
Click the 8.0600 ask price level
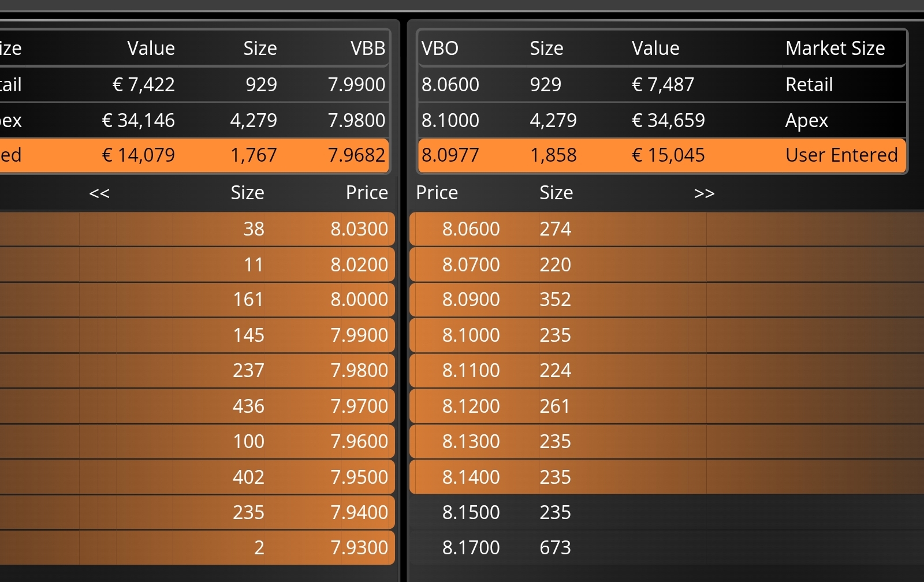pyautogui.click(x=471, y=229)
